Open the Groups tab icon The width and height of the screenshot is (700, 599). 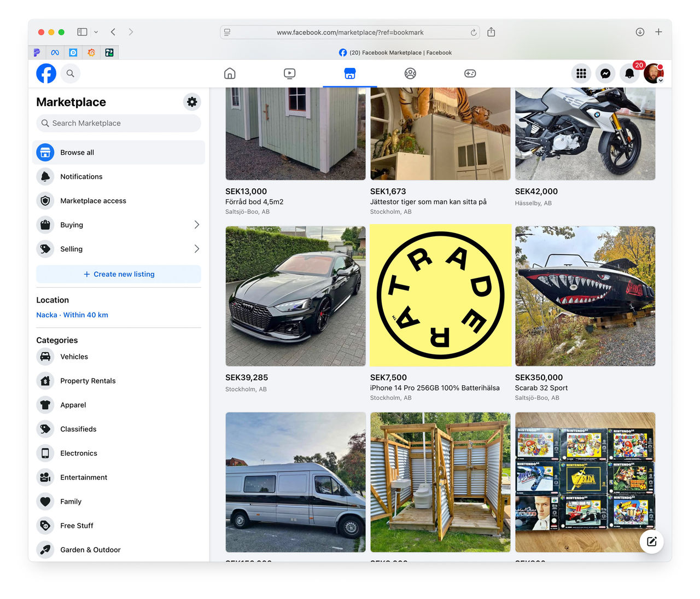pos(410,73)
